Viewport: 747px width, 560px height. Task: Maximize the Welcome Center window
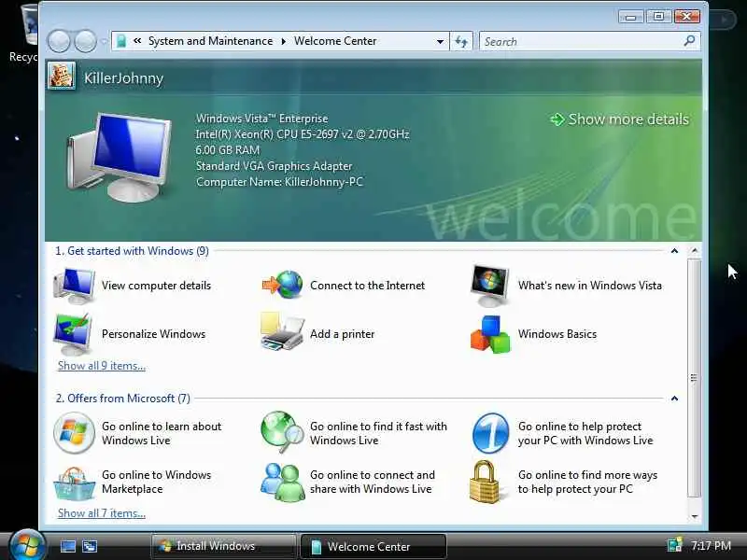(659, 17)
